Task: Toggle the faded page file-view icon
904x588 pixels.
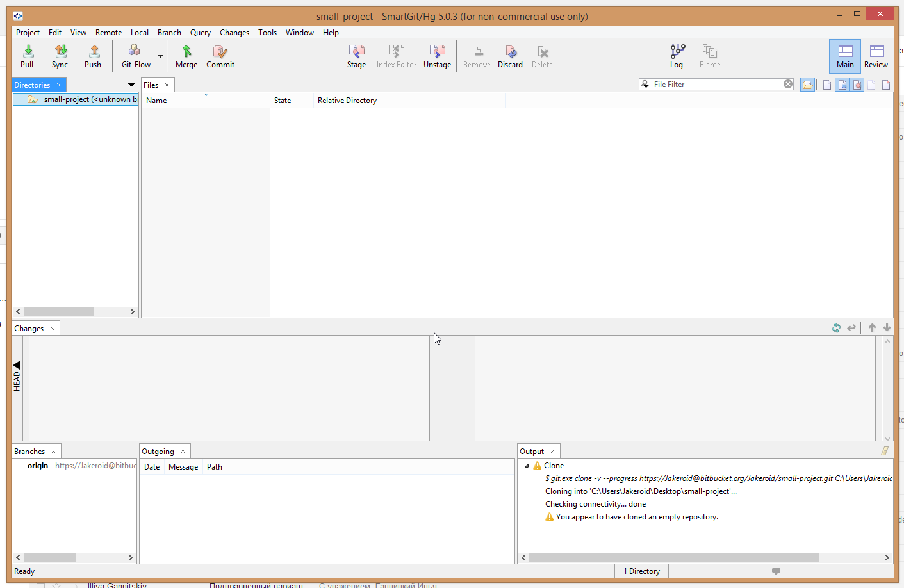Action: (871, 85)
